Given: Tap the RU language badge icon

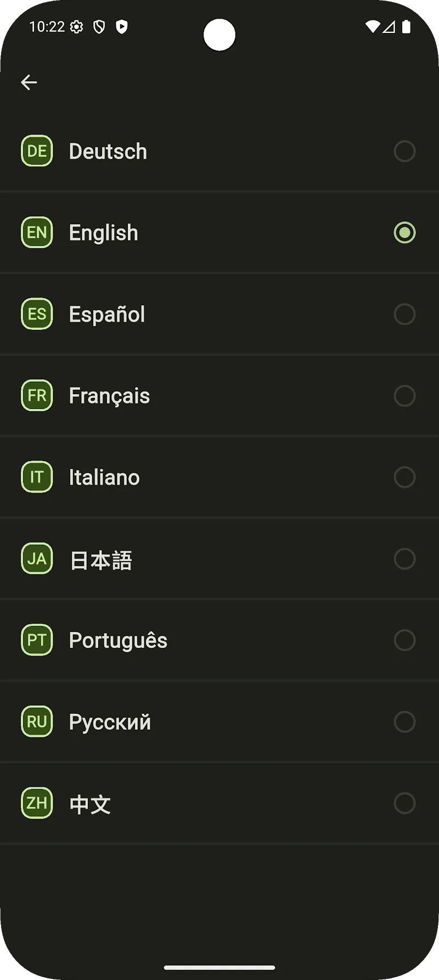Looking at the screenshot, I should [x=37, y=721].
